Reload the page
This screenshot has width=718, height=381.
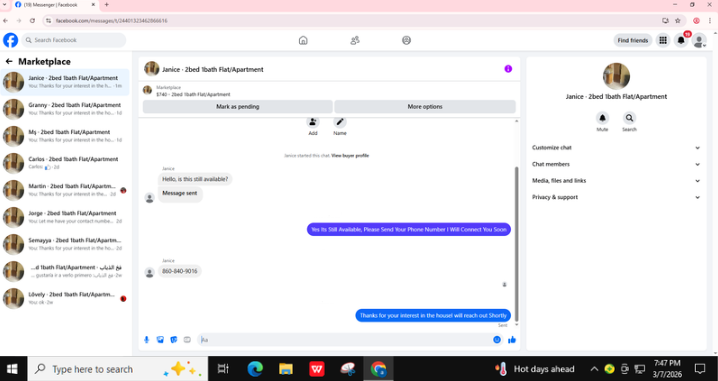pyautogui.click(x=32, y=21)
